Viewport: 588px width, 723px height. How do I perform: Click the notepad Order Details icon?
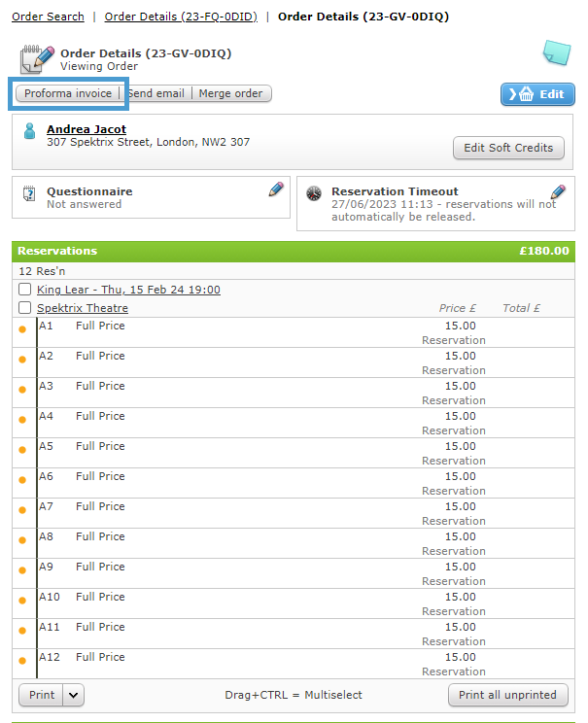click(x=36, y=59)
